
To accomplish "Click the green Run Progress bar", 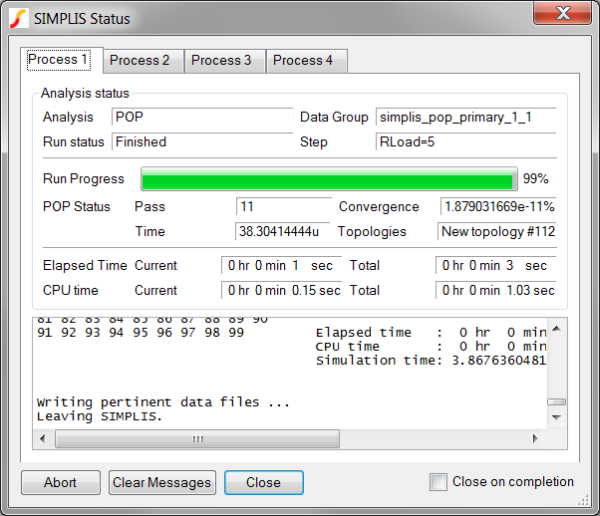I will (x=329, y=179).
